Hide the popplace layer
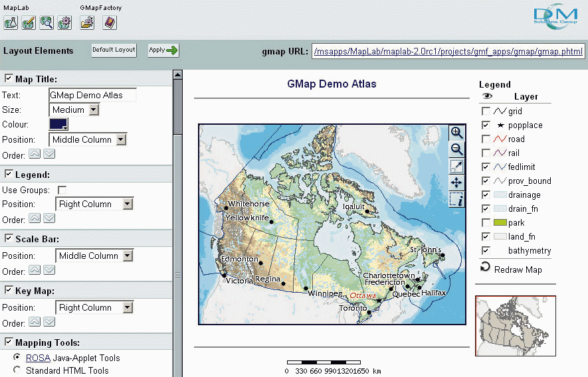 pyautogui.click(x=486, y=125)
